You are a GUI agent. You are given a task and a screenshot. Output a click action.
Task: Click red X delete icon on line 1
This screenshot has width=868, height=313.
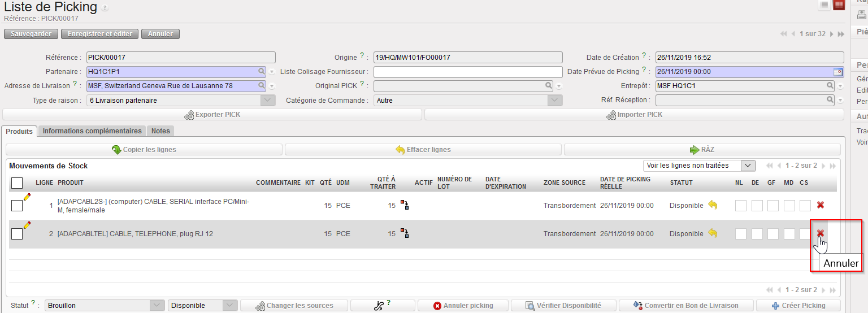coord(820,205)
